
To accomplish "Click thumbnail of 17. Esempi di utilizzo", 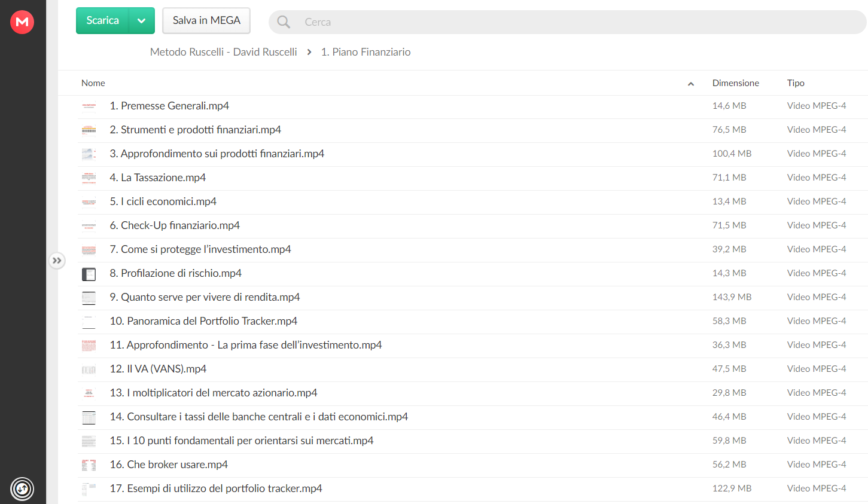I will point(89,489).
